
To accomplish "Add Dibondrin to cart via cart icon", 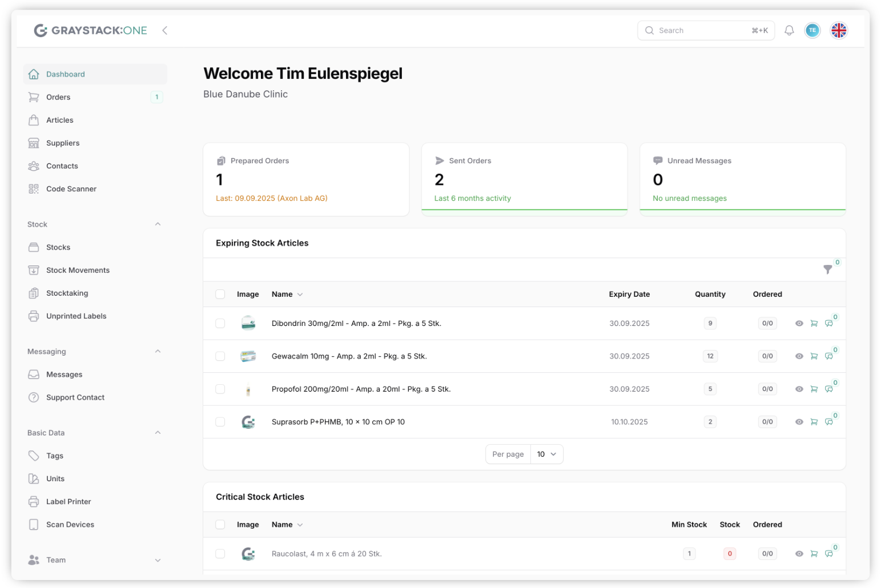I will point(814,324).
